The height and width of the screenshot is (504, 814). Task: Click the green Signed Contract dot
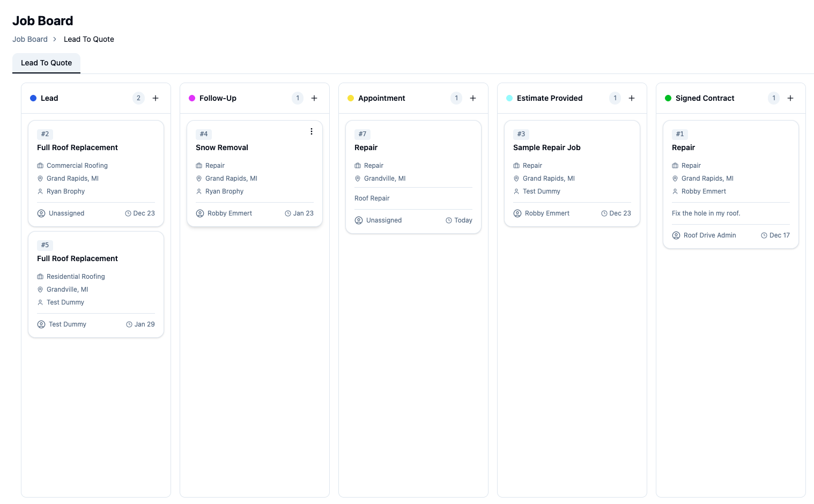(x=668, y=98)
